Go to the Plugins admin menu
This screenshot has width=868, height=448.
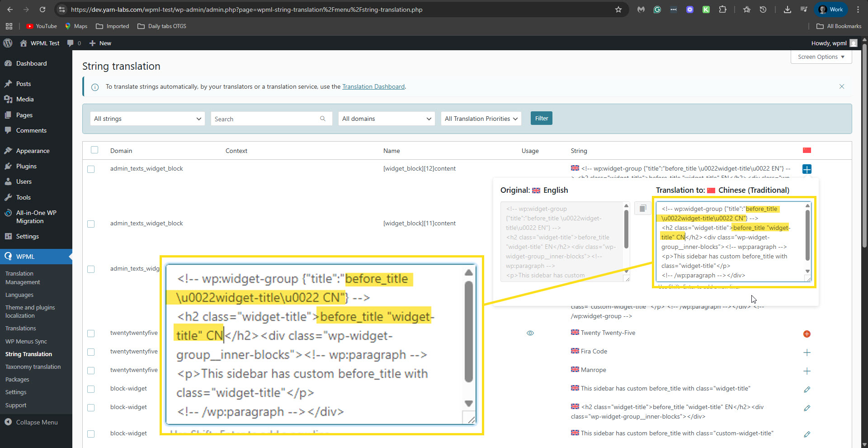tap(26, 166)
